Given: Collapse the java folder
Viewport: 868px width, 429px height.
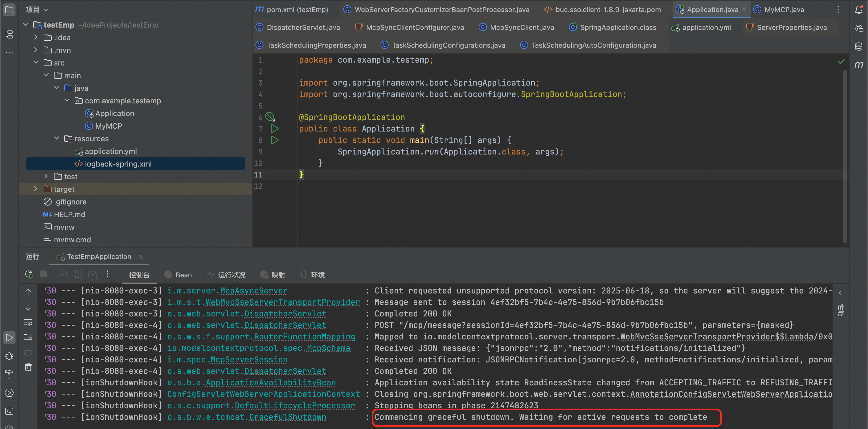Looking at the screenshot, I should pyautogui.click(x=57, y=88).
